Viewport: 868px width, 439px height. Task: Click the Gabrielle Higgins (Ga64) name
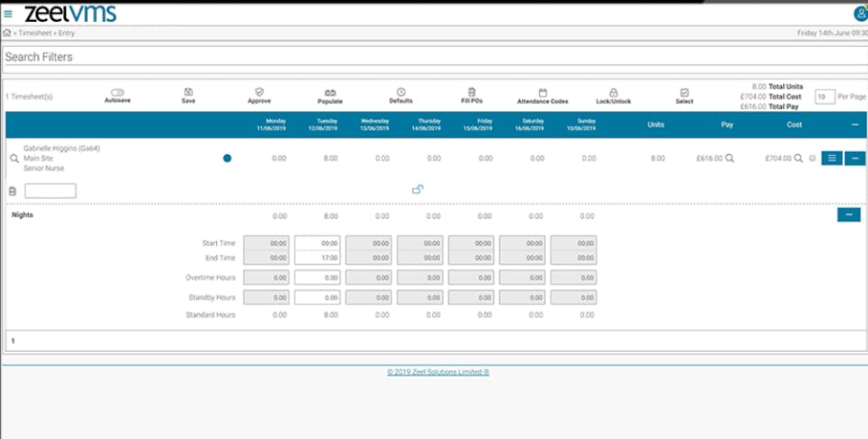61,148
